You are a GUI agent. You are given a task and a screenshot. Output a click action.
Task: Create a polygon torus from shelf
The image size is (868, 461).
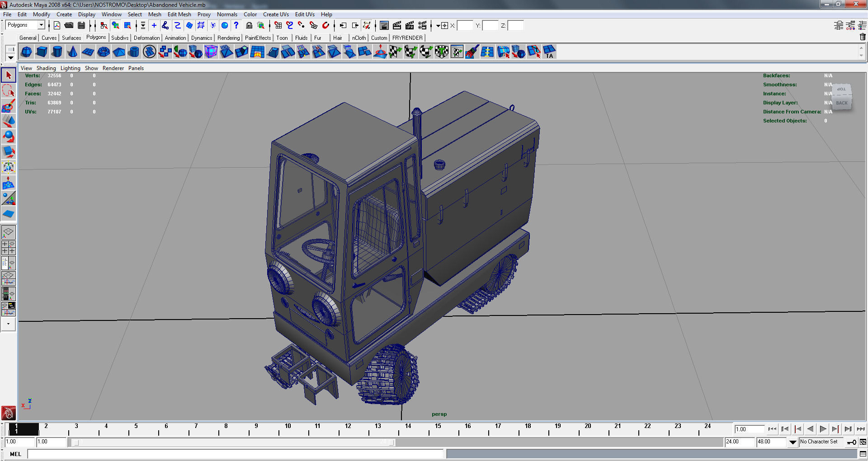pos(104,52)
